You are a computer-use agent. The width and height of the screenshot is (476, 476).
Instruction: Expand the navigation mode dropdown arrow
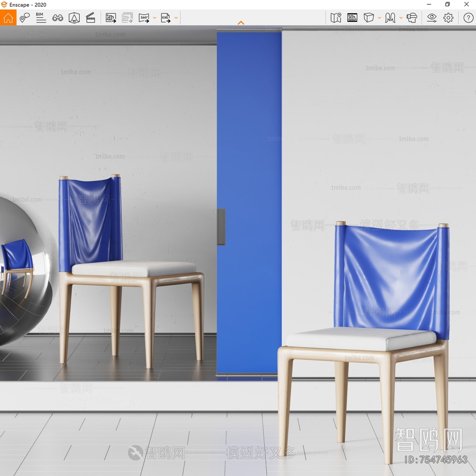[x=401, y=18]
